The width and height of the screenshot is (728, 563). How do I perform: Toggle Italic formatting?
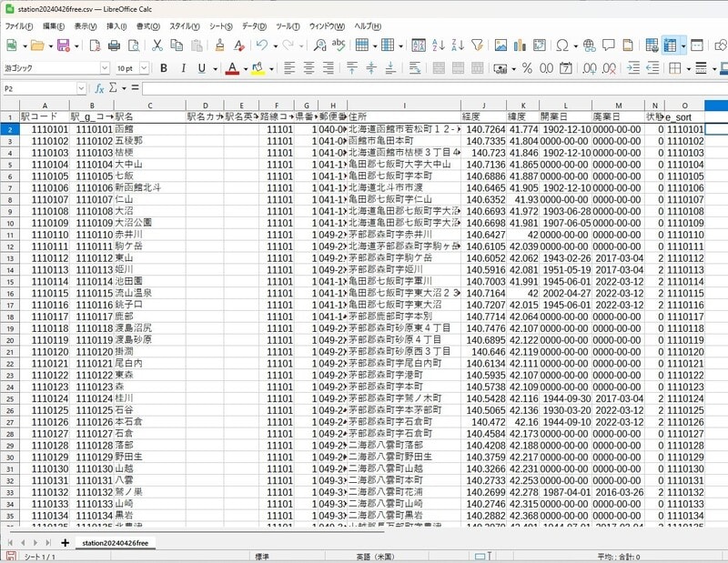(184, 68)
